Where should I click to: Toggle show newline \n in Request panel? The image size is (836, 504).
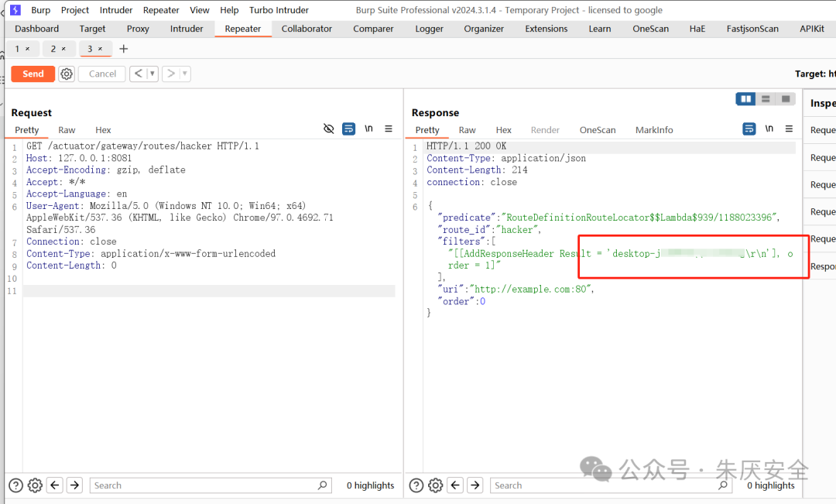pos(369,129)
